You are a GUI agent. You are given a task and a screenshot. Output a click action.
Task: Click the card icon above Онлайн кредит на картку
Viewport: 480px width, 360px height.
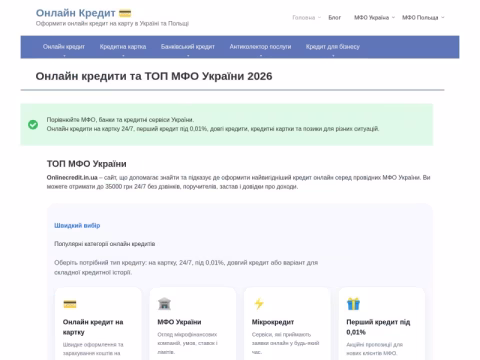[x=70, y=304]
